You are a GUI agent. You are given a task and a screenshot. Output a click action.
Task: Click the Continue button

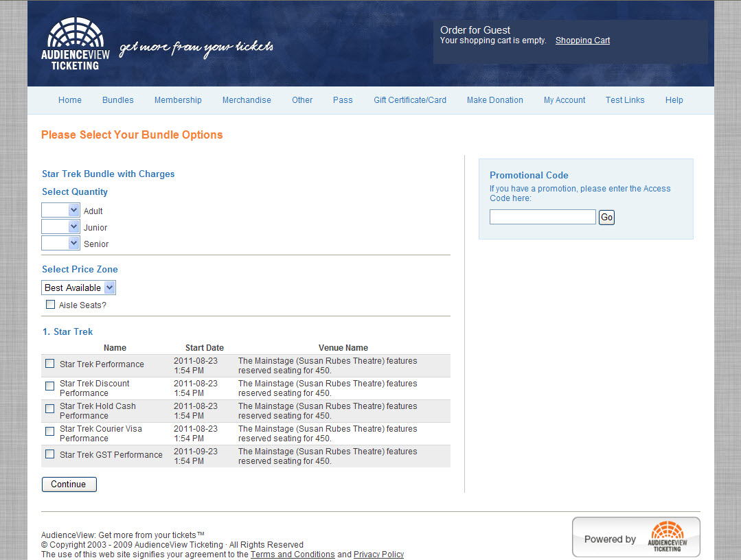point(69,485)
